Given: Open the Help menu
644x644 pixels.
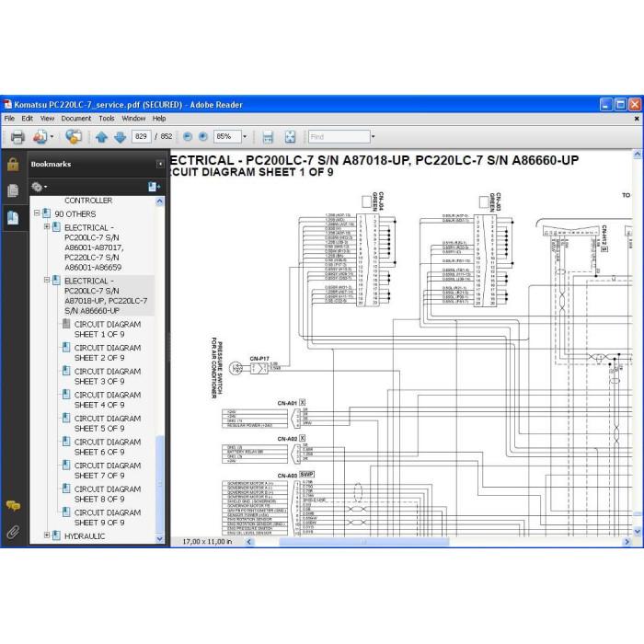Looking at the screenshot, I should [x=159, y=119].
